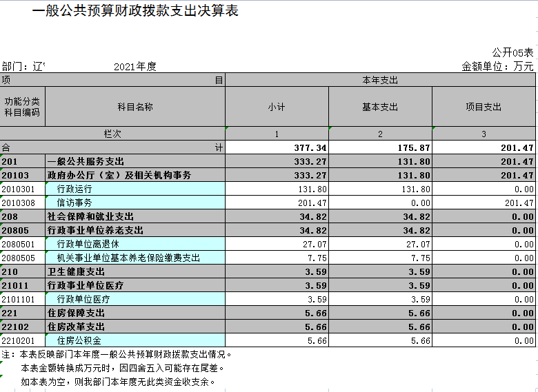Click code cell 22102
The image size is (538, 392).
[x=22, y=327]
